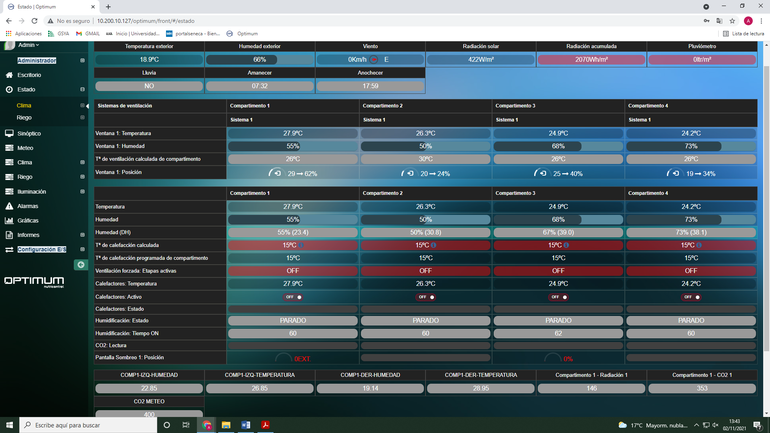Open Gráficas chart icon
770x433 pixels.
[x=9, y=220]
